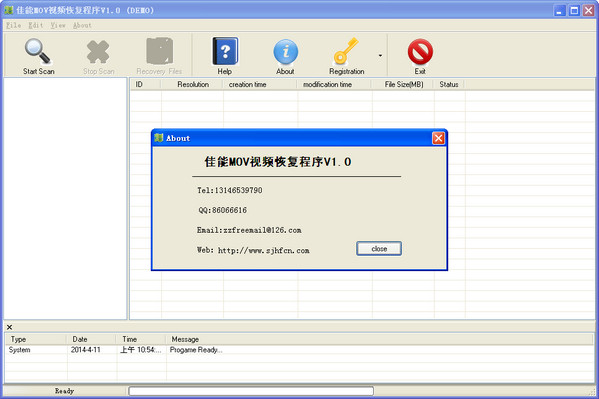Click the Email zzfreemail@126.com line
This screenshot has width=599, height=399.
(249, 230)
